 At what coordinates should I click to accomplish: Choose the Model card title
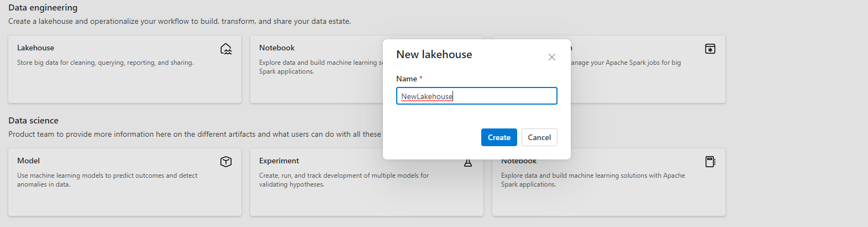28,161
